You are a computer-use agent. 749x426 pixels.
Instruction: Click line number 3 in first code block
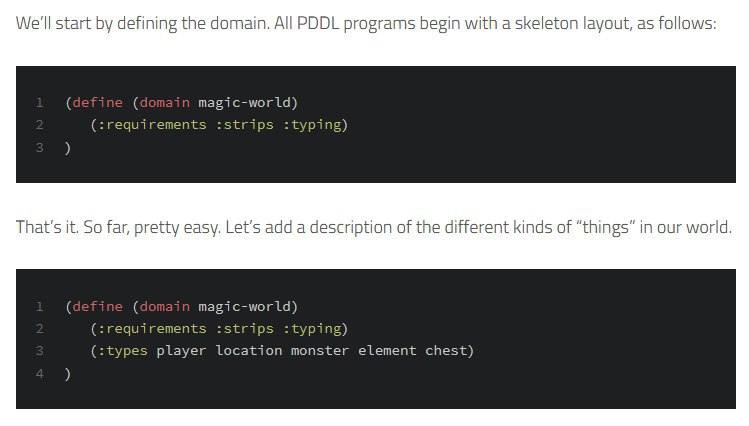pyautogui.click(x=39, y=147)
